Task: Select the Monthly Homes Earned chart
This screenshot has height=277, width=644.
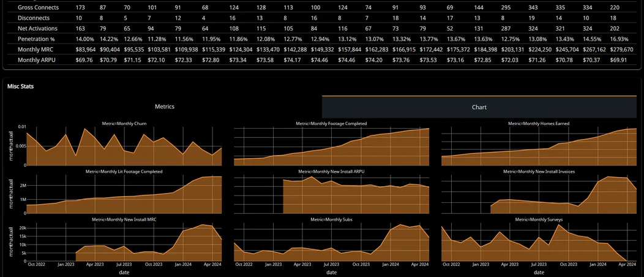Action: (x=539, y=146)
